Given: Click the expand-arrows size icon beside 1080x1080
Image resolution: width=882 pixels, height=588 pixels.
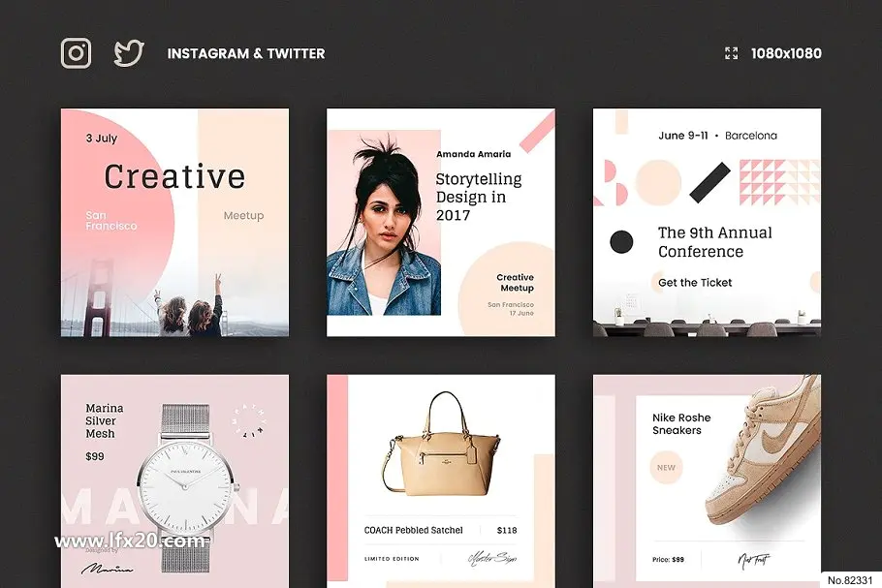Looking at the screenshot, I should tap(731, 53).
